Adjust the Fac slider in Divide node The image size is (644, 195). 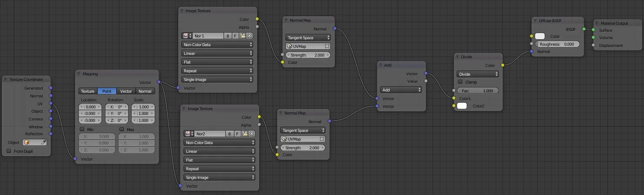(x=478, y=91)
